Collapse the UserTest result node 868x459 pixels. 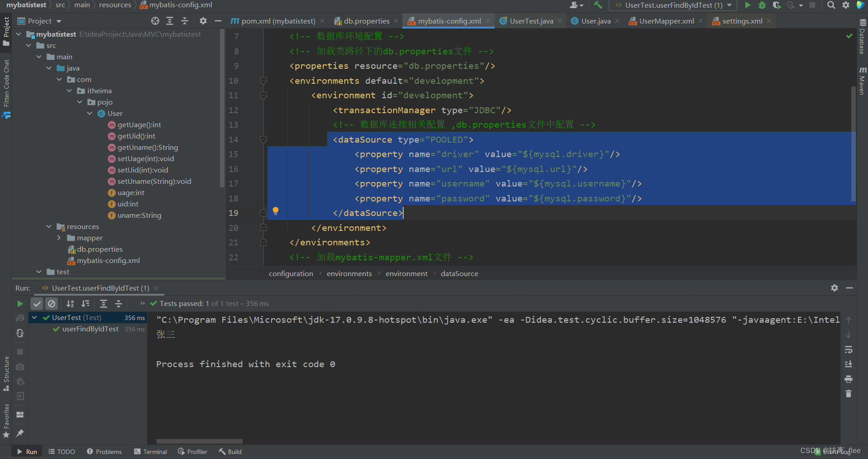pos(34,318)
